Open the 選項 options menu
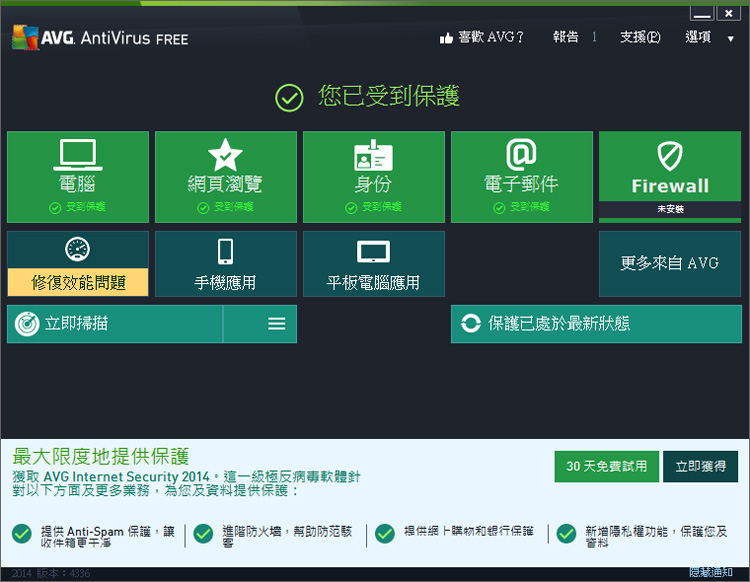The width and height of the screenshot is (750, 582). pos(698,37)
